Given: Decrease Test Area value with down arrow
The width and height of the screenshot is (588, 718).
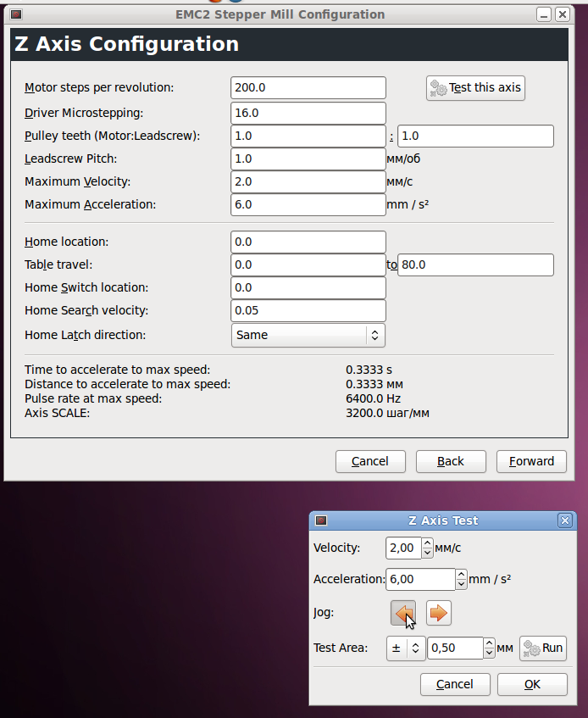Looking at the screenshot, I should point(489,653).
